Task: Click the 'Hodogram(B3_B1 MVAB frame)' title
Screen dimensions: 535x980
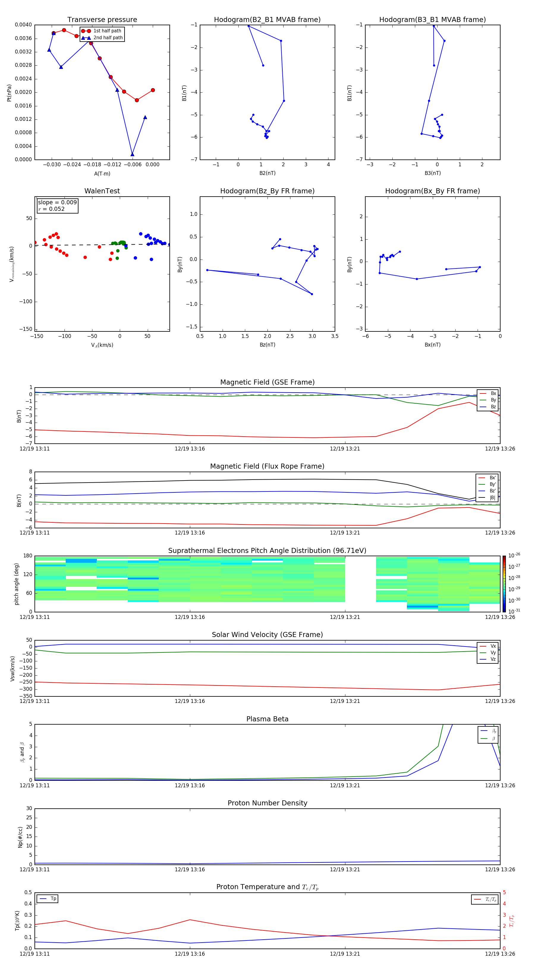Action: coord(432,19)
